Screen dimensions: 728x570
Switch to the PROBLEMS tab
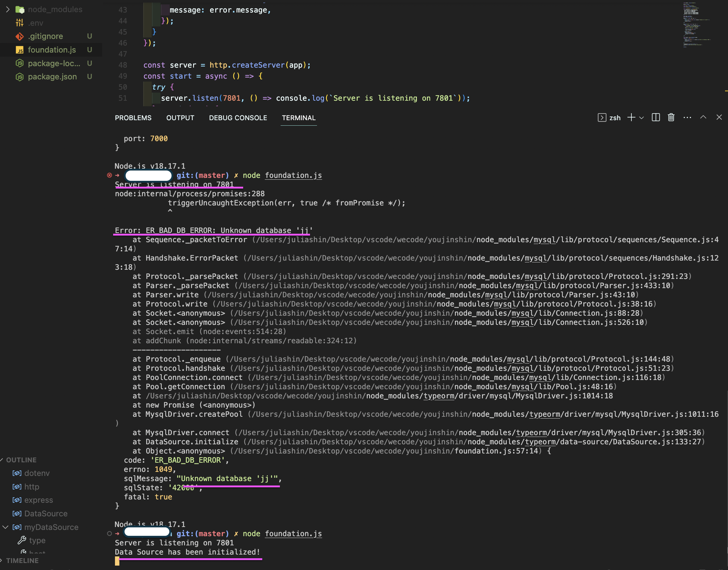(x=133, y=118)
